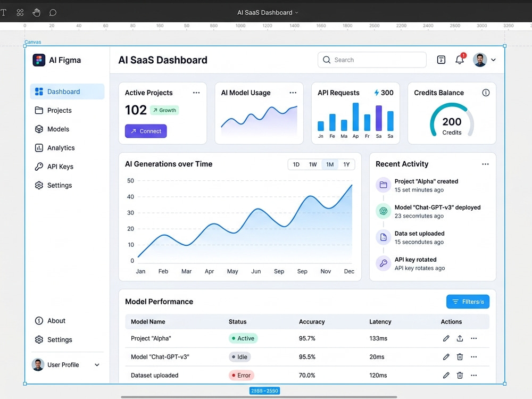Select the 1M time range

[x=330, y=164]
